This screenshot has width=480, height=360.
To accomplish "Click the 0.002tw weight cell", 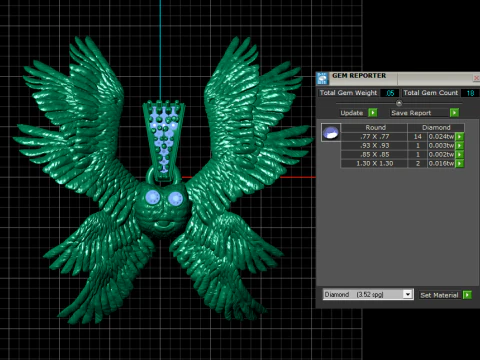I will coord(441,155).
